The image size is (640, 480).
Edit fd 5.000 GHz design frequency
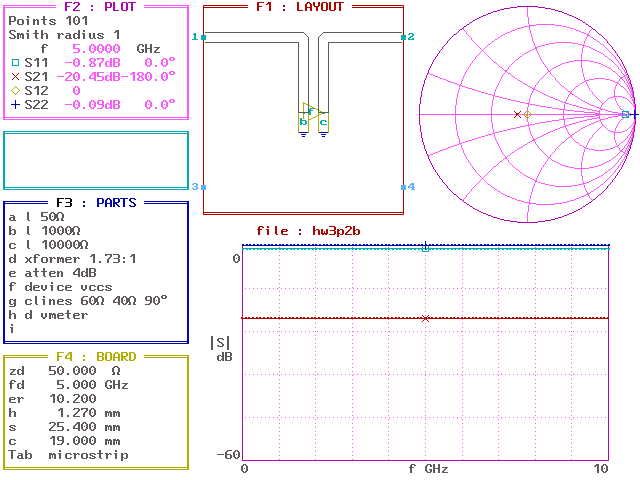click(x=76, y=384)
